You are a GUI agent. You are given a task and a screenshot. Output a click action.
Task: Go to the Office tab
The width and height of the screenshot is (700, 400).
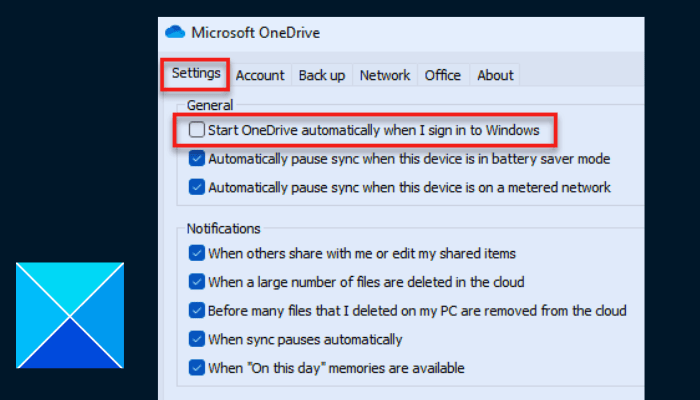pos(443,75)
